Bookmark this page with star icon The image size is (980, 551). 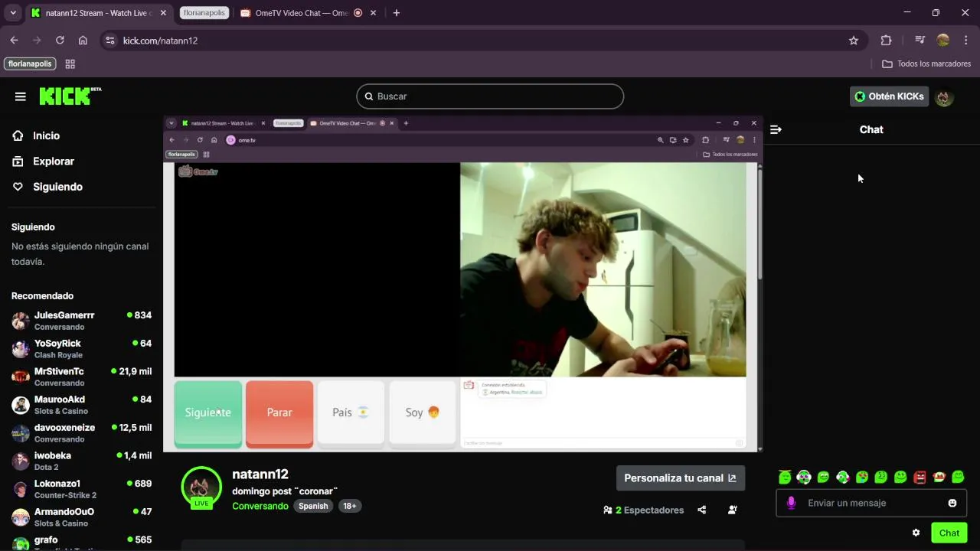point(854,41)
